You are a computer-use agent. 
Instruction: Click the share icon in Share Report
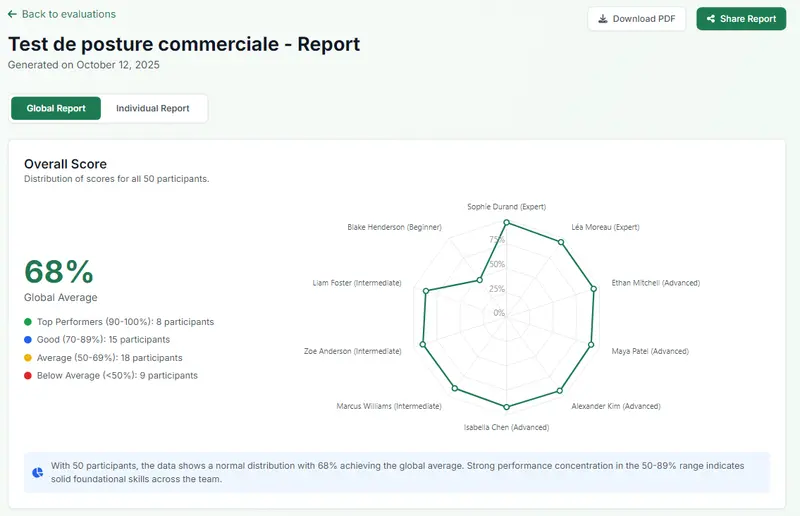click(x=711, y=19)
